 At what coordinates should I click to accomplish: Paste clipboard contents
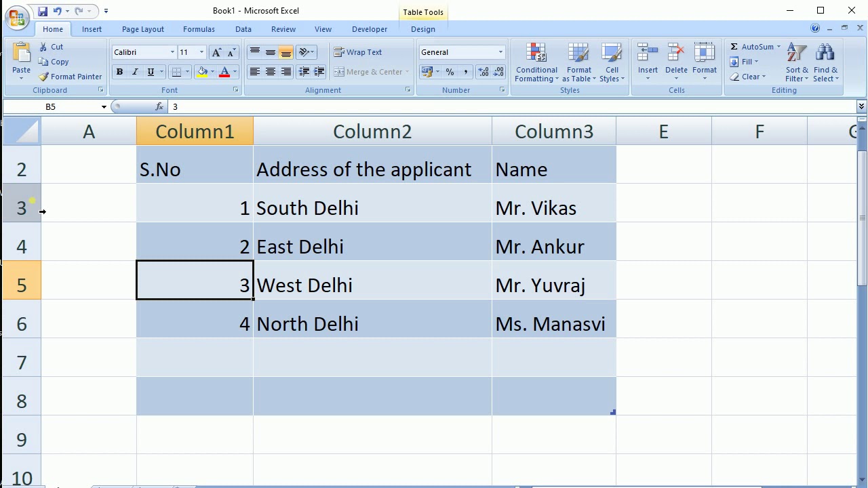21,60
